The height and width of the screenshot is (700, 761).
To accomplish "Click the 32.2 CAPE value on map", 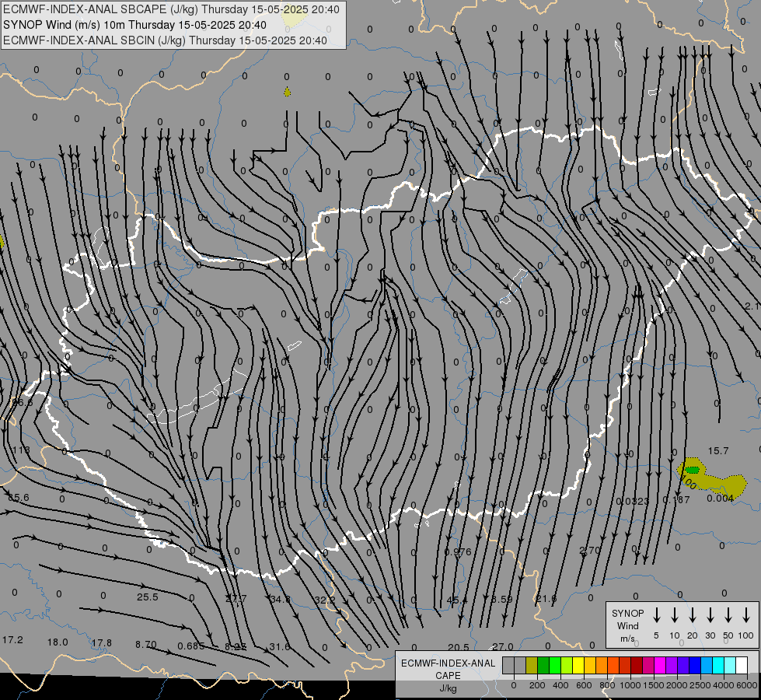I will pos(325,600).
